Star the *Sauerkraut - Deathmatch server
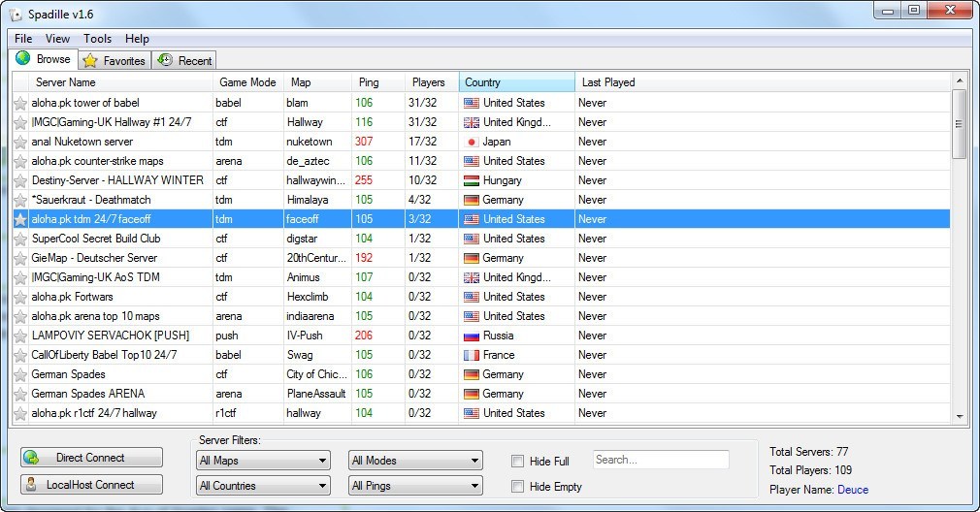Image resolution: width=980 pixels, height=512 pixels. (x=20, y=200)
